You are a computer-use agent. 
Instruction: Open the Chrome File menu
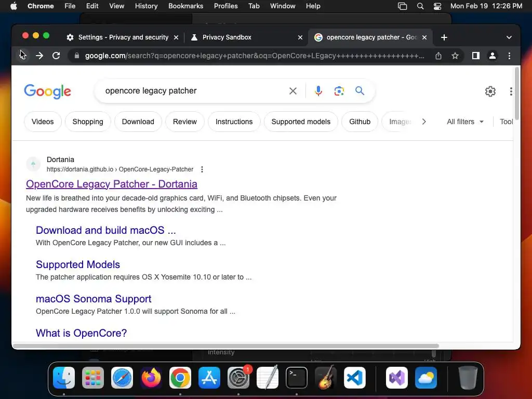pyautogui.click(x=70, y=6)
